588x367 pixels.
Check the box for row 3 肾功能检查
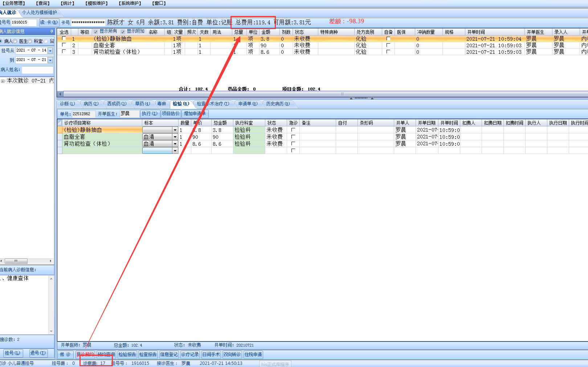coord(64,51)
